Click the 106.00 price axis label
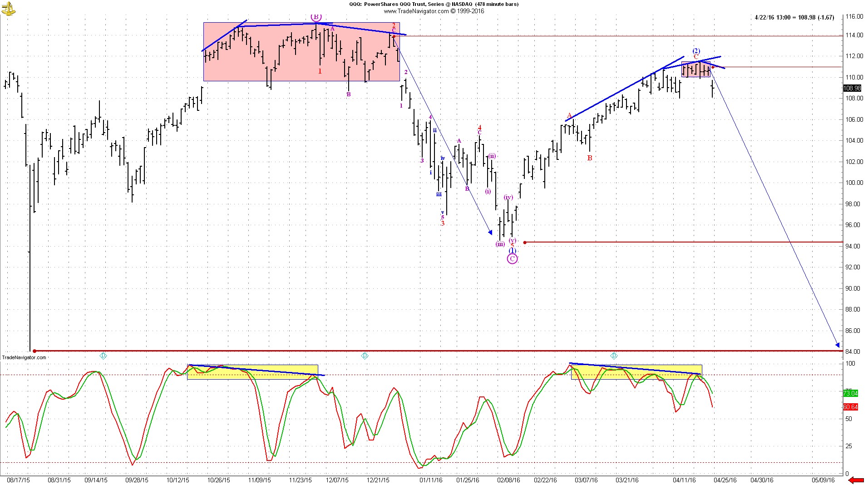The image size is (868, 485). tap(854, 120)
